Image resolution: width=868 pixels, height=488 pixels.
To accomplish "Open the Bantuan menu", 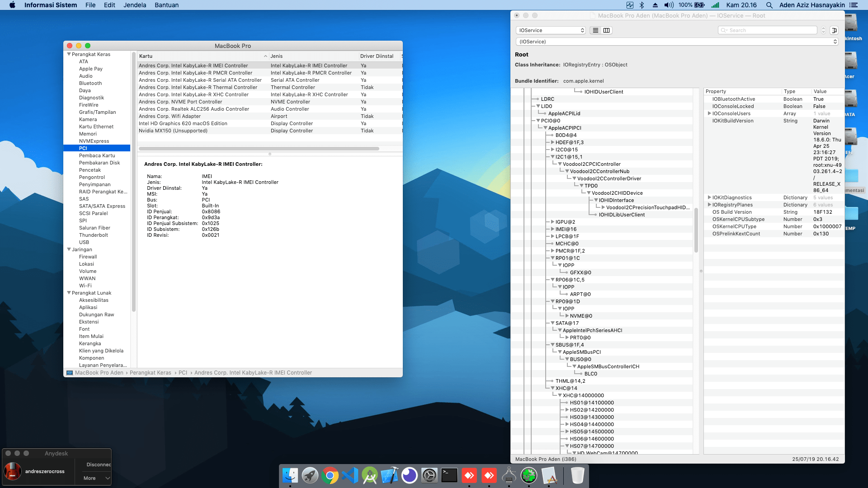I will tap(166, 5).
